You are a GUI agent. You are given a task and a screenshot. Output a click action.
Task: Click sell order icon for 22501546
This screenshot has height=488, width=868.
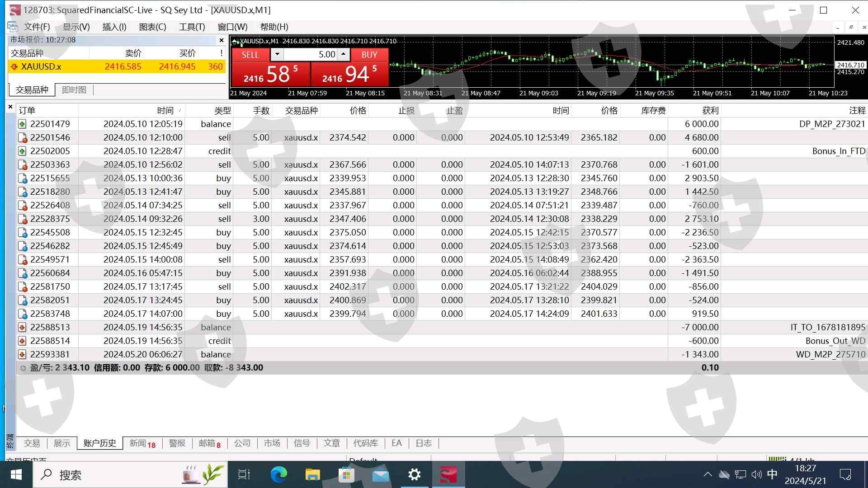click(x=22, y=137)
